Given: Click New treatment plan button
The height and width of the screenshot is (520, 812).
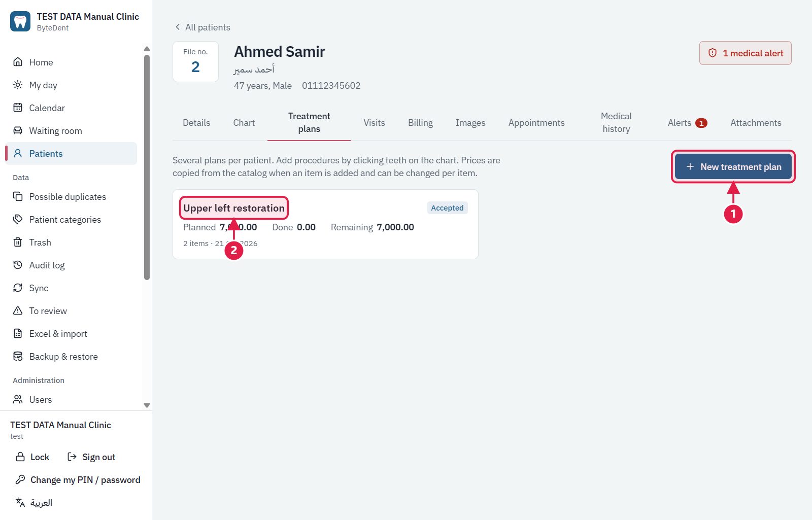Looking at the screenshot, I should coord(733,166).
